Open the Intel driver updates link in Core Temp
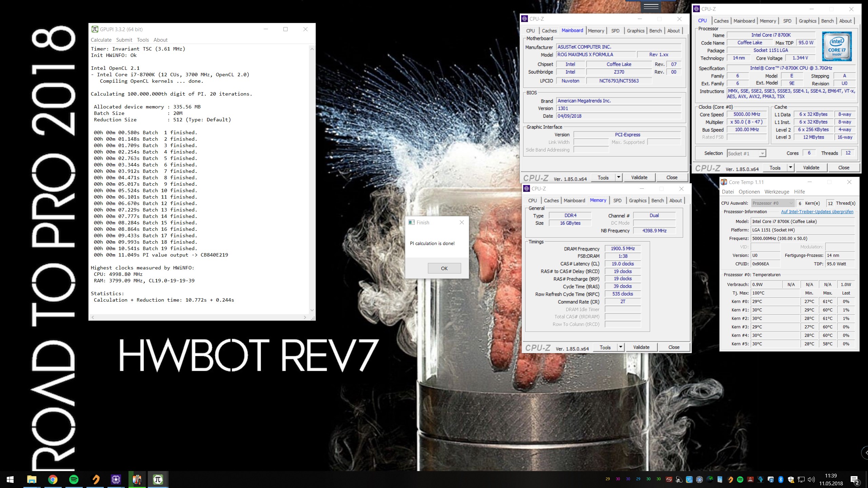The width and height of the screenshot is (868, 488). tap(817, 211)
